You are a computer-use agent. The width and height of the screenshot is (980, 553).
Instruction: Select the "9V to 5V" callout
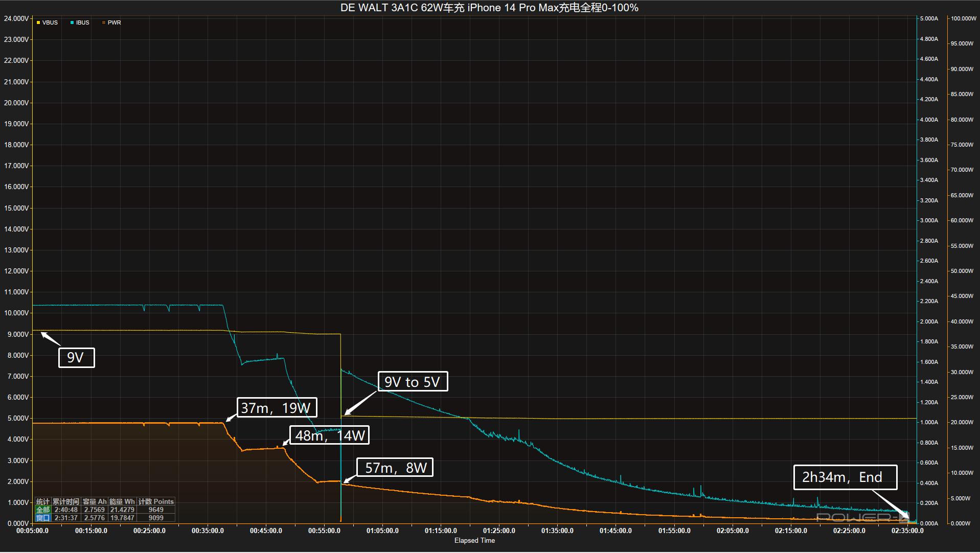(413, 382)
